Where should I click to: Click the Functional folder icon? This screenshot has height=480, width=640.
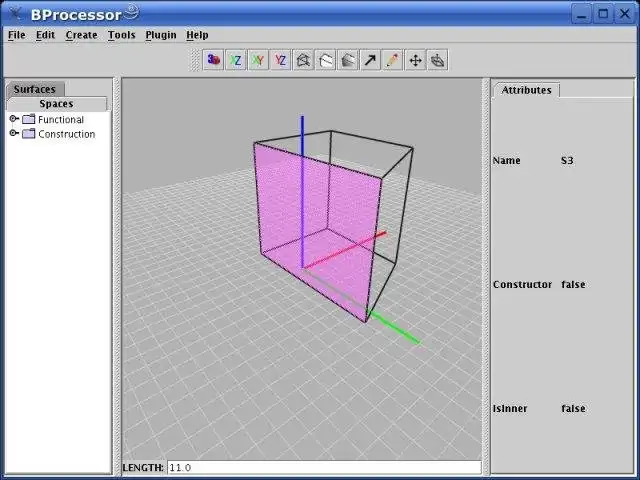tap(29, 119)
